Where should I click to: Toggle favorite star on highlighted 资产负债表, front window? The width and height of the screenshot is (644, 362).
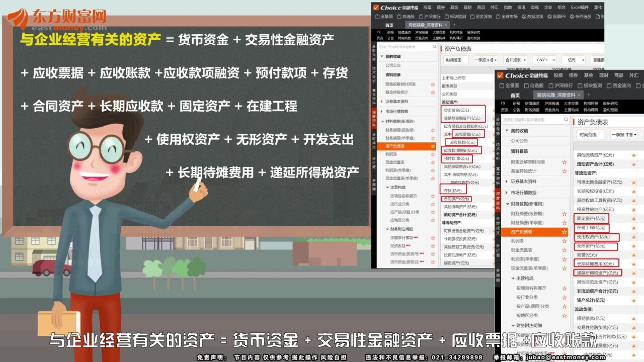[565, 232]
